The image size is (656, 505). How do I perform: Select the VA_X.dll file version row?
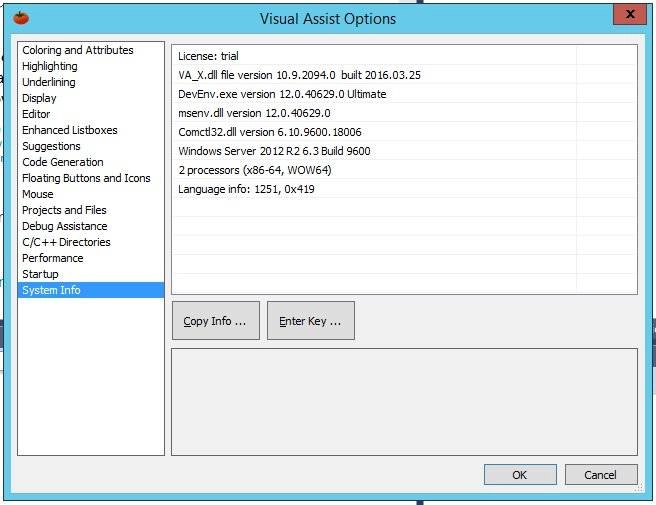(x=404, y=75)
